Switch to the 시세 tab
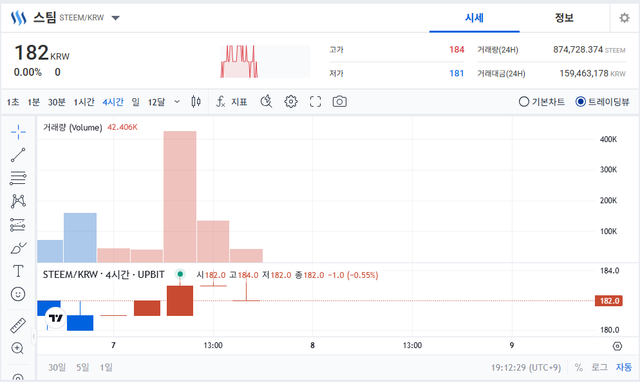This screenshot has width=640, height=382. [474, 18]
